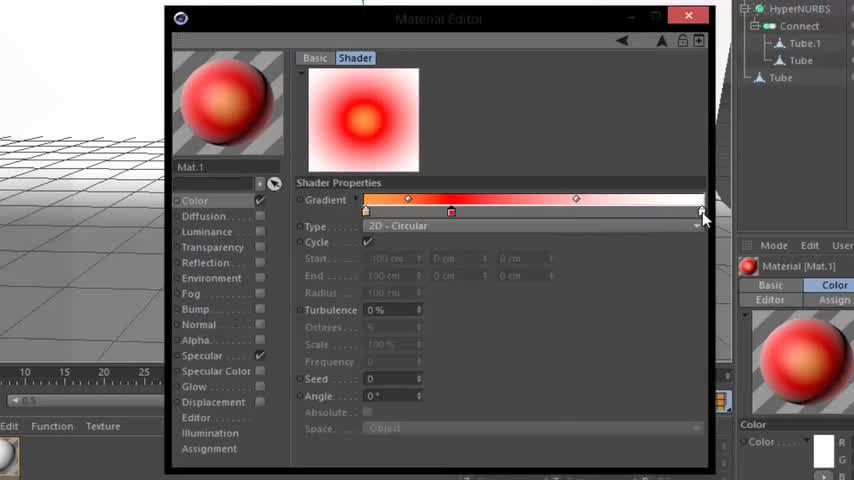Collapse the HyperNURBS tree node
The image size is (854, 480).
(x=745, y=9)
